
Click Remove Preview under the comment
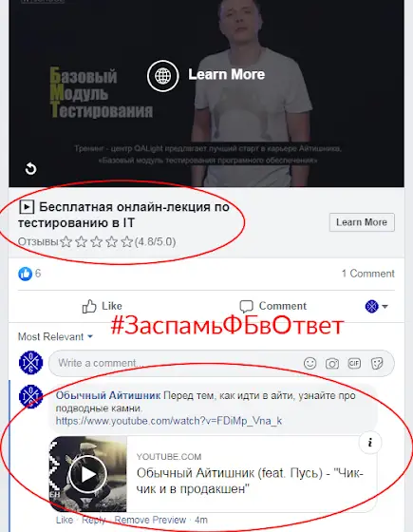tap(150, 520)
